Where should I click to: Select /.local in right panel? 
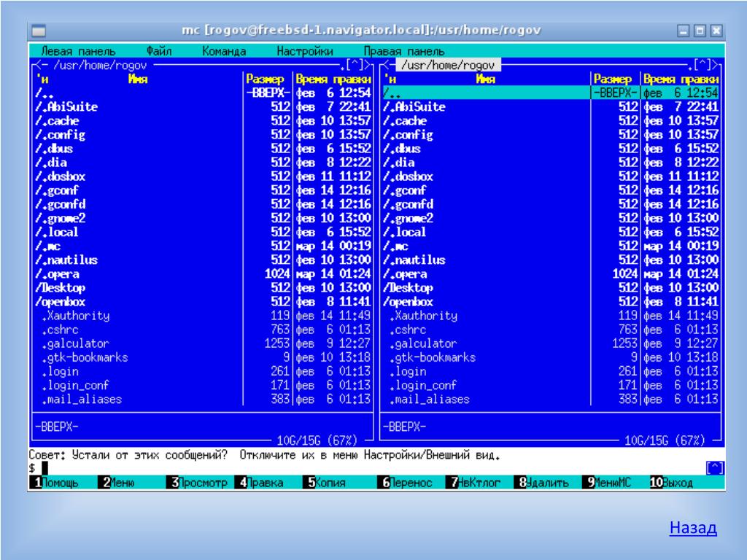click(551, 232)
